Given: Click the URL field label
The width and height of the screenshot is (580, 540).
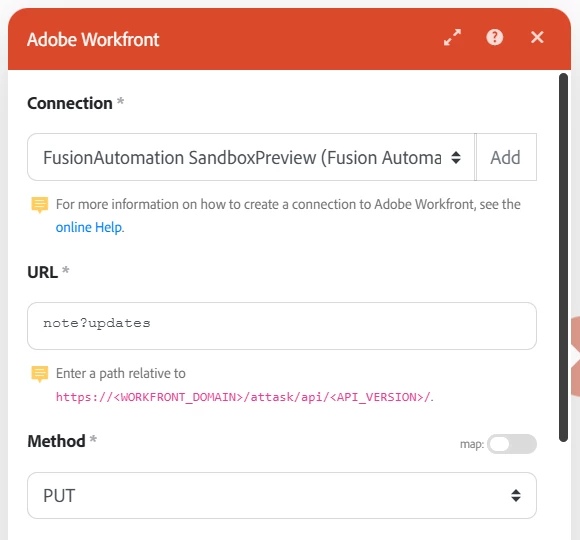Looking at the screenshot, I should coord(43,272).
